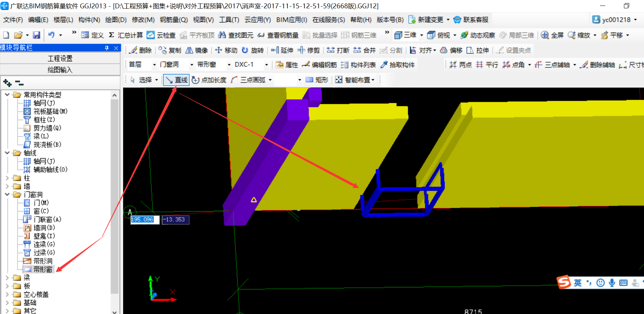Select the 修剪 trim tool
The width and height of the screenshot is (644, 314).
309,50
